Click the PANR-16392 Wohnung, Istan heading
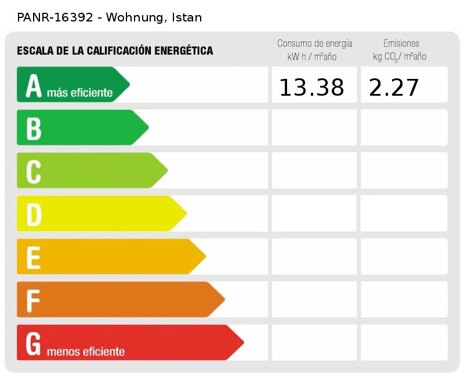The width and height of the screenshot is (464, 377). (109, 17)
